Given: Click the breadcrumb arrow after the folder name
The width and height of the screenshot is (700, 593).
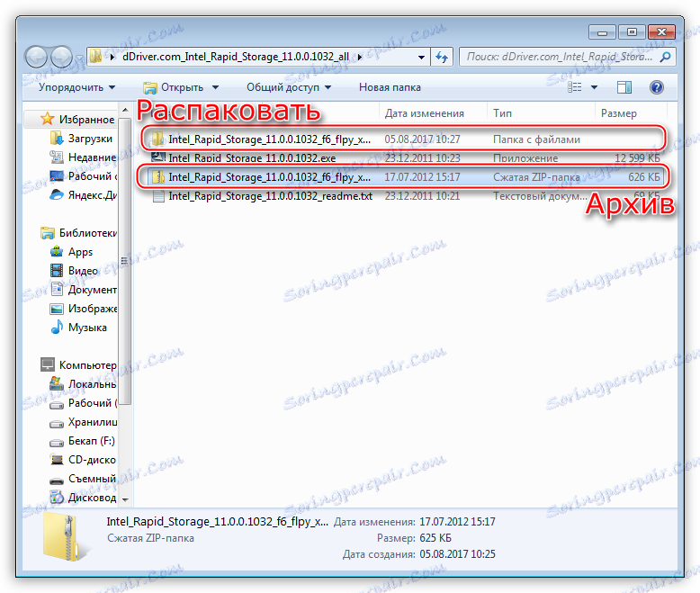Looking at the screenshot, I should [360, 58].
